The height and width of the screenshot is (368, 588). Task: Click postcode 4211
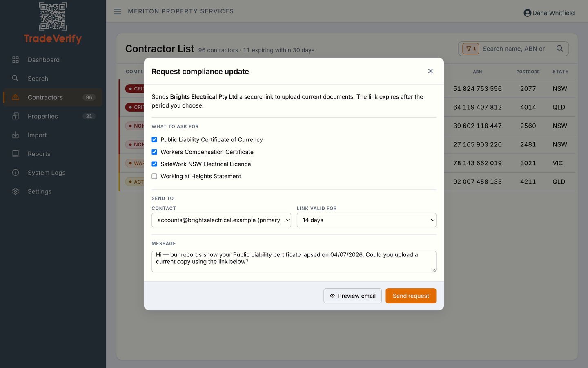(528, 182)
